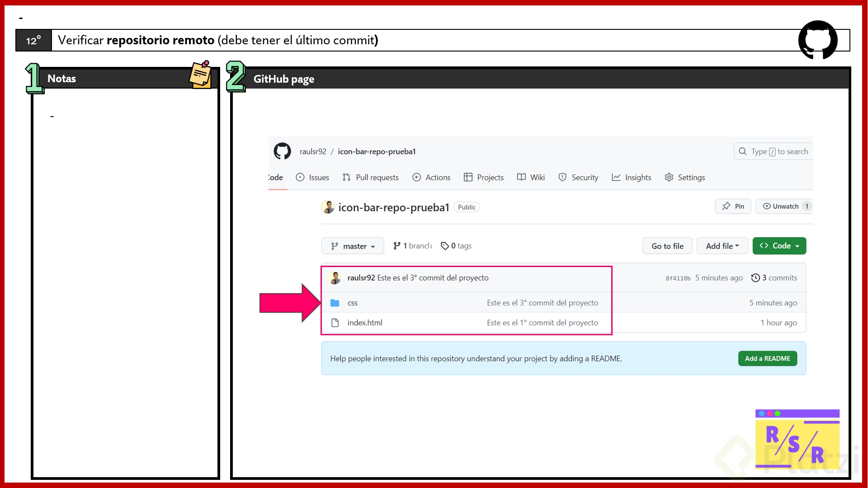
Task: Click the Issues circle icon
Action: [x=300, y=177]
